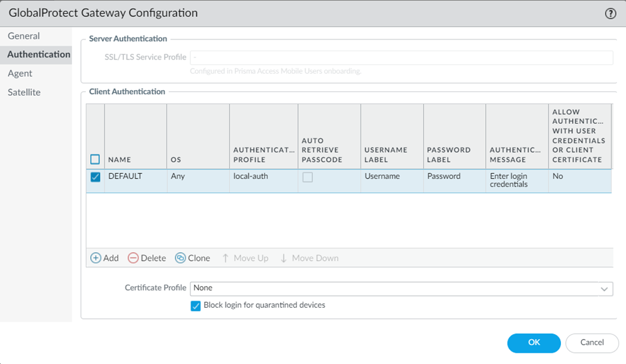This screenshot has width=626, height=364.
Task: Open the General tab
Action: (24, 36)
